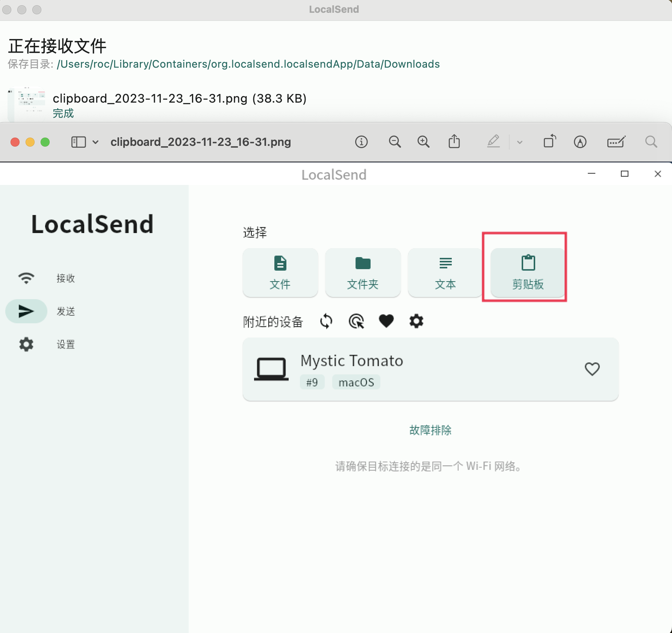Maximize the inner LocalSend window
Image resolution: width=672 pixels, height=633 pixels.
[x=625, y=174]
